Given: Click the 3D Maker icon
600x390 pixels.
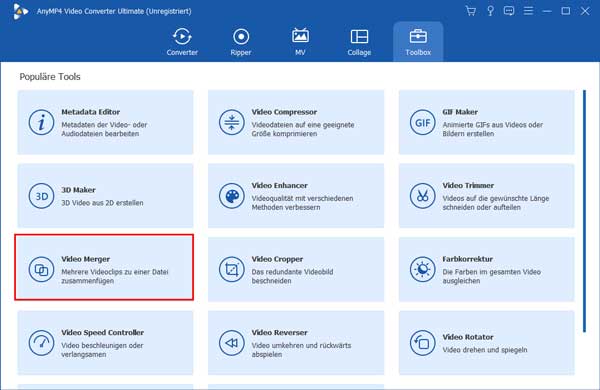Looking at the screenshot, I should coord(41,196).
